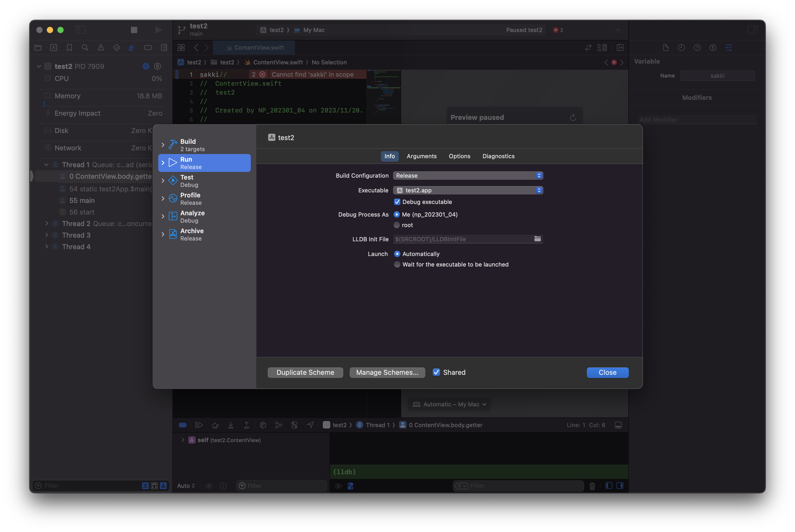Click the Duplicate Scheme button
The width and height of the screenshot is (795, 532).
pos(305,372)
